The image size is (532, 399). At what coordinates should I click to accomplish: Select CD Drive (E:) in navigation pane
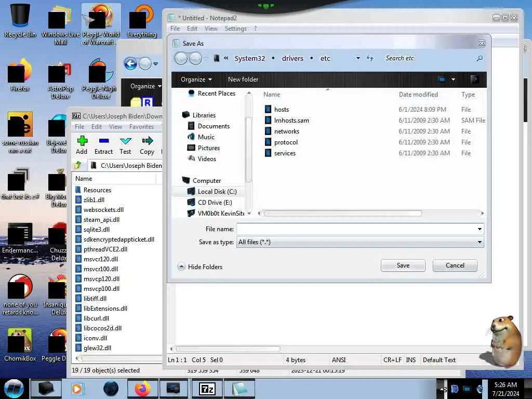click(215, 202)
